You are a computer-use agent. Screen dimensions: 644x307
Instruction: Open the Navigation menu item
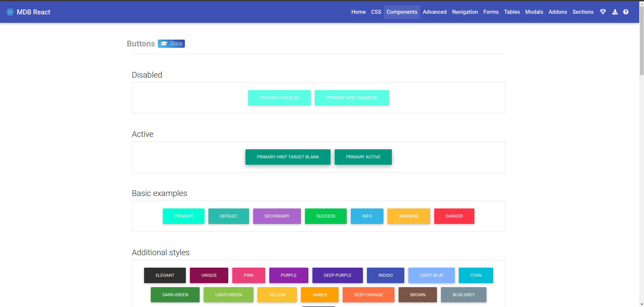pyautogui.click(x=465, y=12)
